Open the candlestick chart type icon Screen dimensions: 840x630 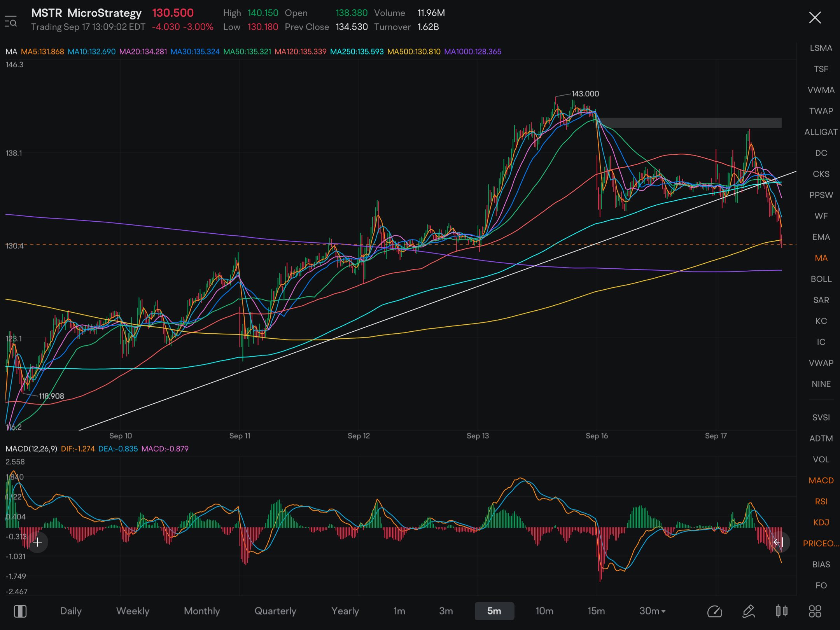pyautogui.click(x=781, y=611)
